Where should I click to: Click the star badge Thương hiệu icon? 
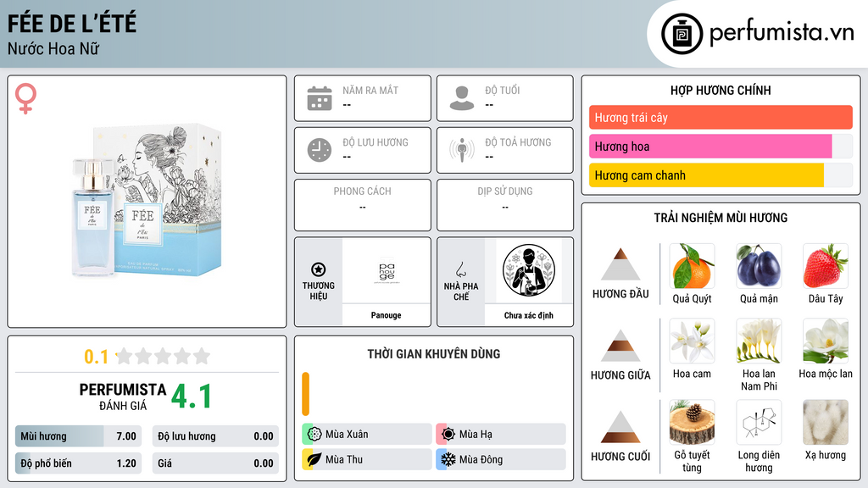click(x=319, y=269)
